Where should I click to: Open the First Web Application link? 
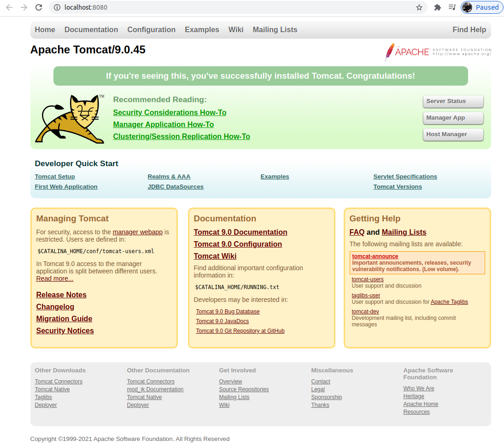click(66, 187)
